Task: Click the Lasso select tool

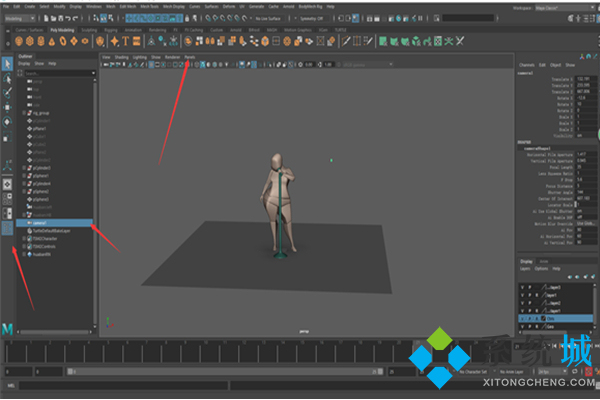Action: (8, 78)
